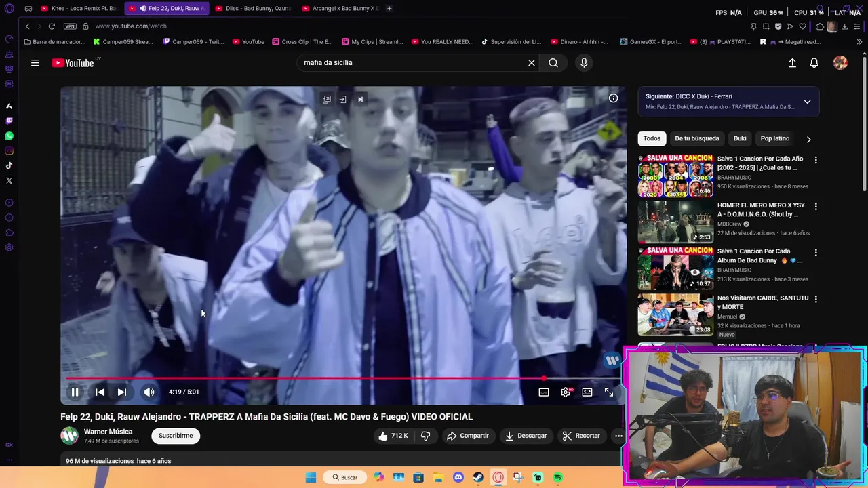Subscribe with the Suscribirme button
Screen dimensions: 868x488
(176, 436)
